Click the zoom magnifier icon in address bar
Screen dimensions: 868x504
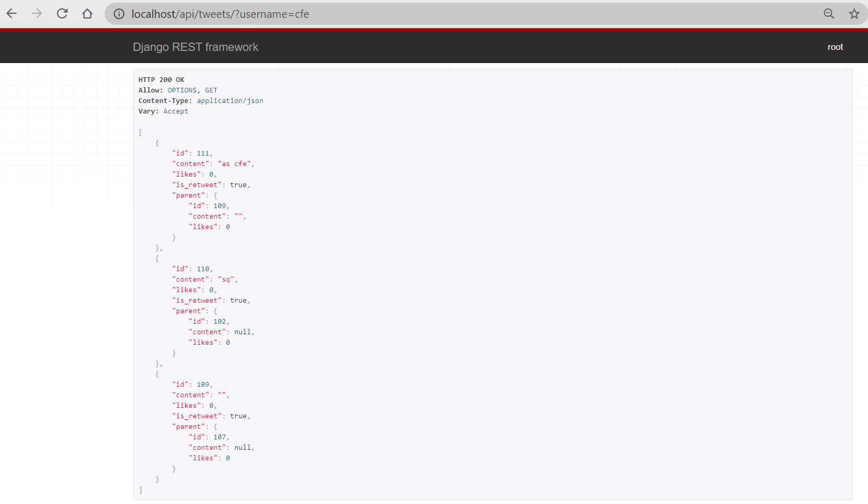click(829, 14)
